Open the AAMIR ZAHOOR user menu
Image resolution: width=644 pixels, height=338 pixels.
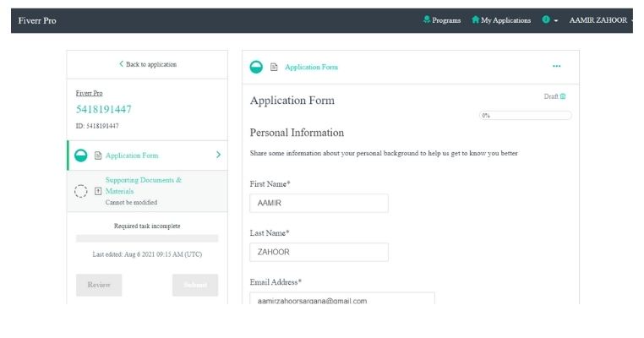(x=598, y=20)
